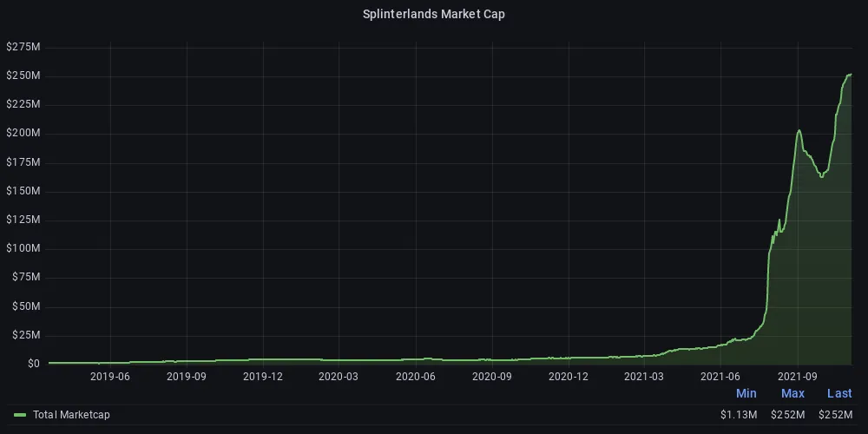This screenshot has height=434, width=868.
Task: Select the $252M value under Max
Action: tap(788, 414)
